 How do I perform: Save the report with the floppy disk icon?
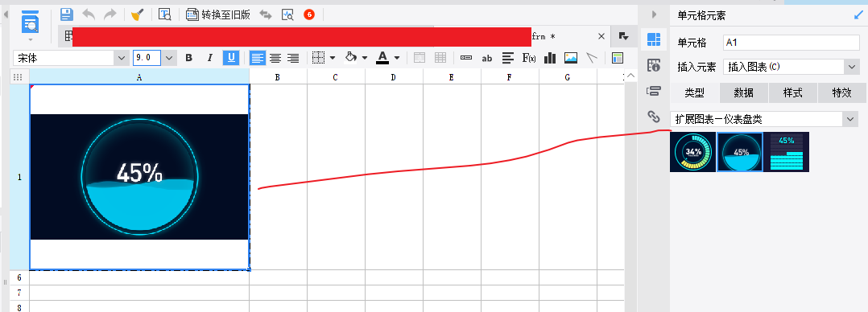coord(66,15)
